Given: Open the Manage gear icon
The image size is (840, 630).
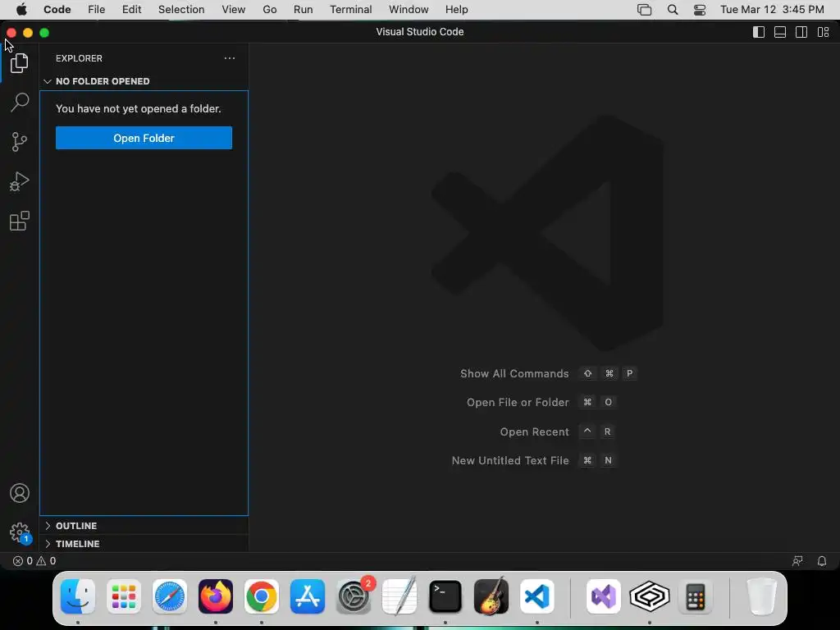Looking at the screenshot, I should [20, 532].
